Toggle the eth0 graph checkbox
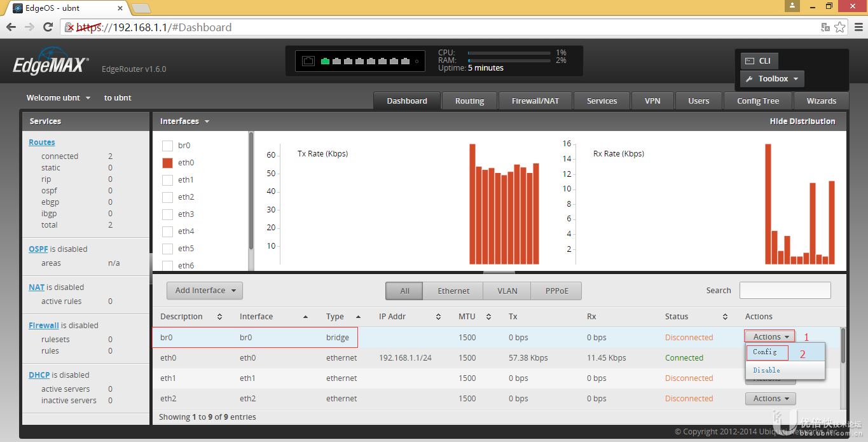The width and height of the screenshot is (868, 442). (168, 163)
